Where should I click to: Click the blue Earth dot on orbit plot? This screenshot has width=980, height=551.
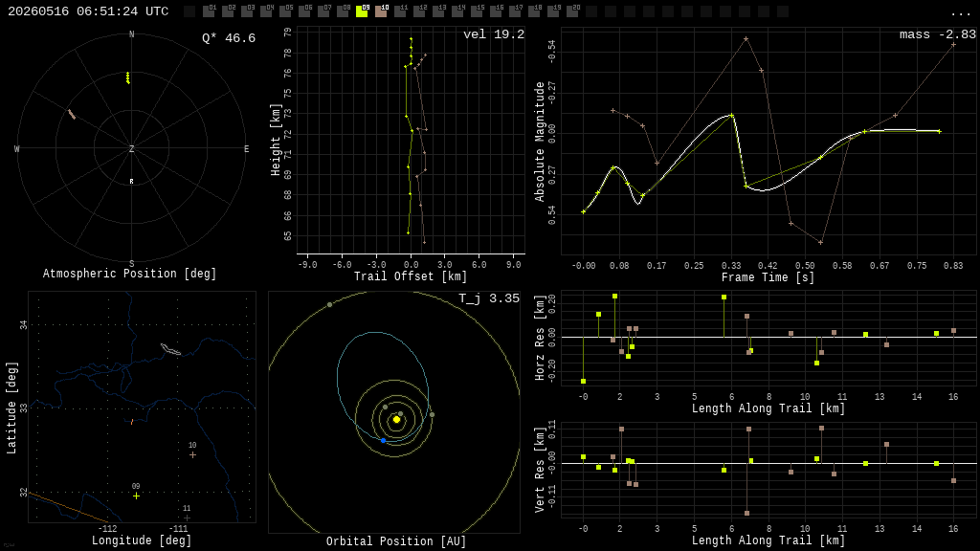point(383,440)
